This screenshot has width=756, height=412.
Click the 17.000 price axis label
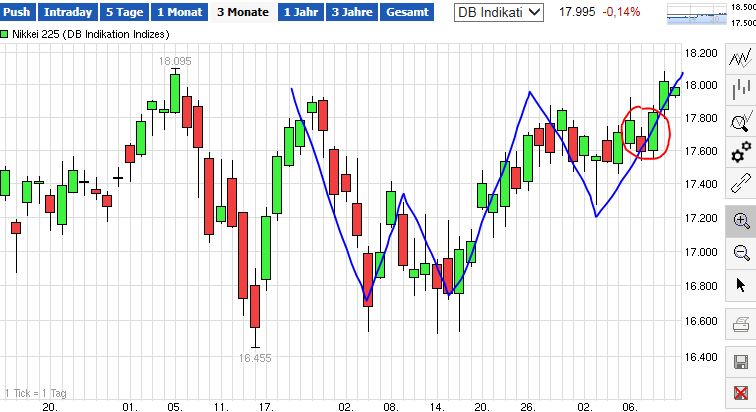click(x=701, y=252)
